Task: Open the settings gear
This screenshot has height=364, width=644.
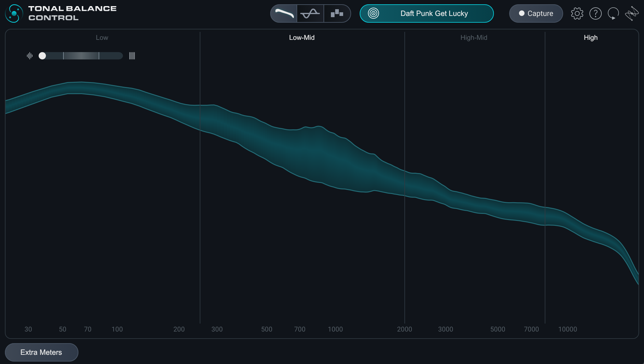Action: point(577,13)
